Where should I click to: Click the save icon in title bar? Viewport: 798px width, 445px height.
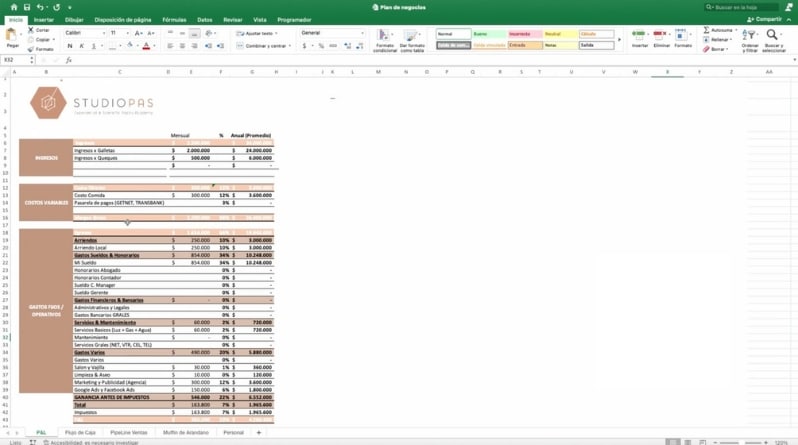[27, 7]
